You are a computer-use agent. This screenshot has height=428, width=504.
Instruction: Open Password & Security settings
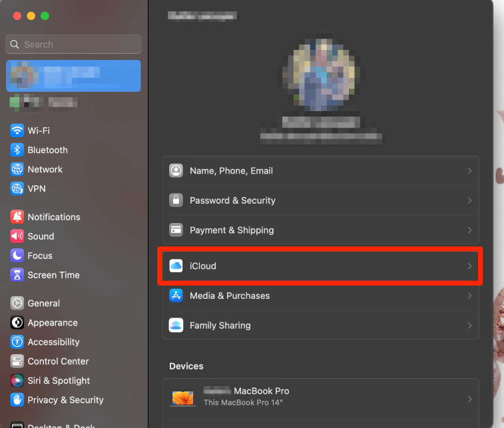tap(232, 200)
